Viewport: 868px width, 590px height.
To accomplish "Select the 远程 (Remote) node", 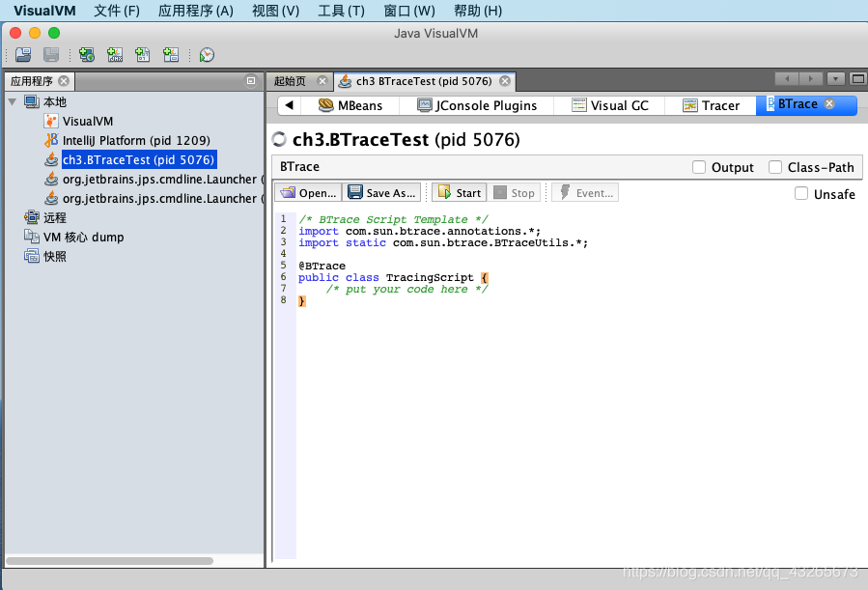I will coord(55,218).
